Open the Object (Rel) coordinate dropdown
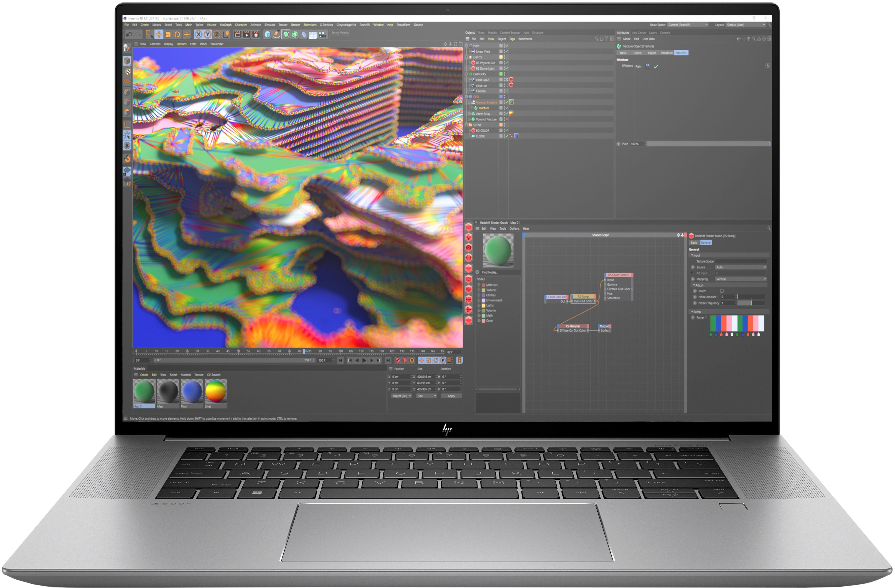The height and width of the screenshot is (588, 895). (x=402, y=396)
